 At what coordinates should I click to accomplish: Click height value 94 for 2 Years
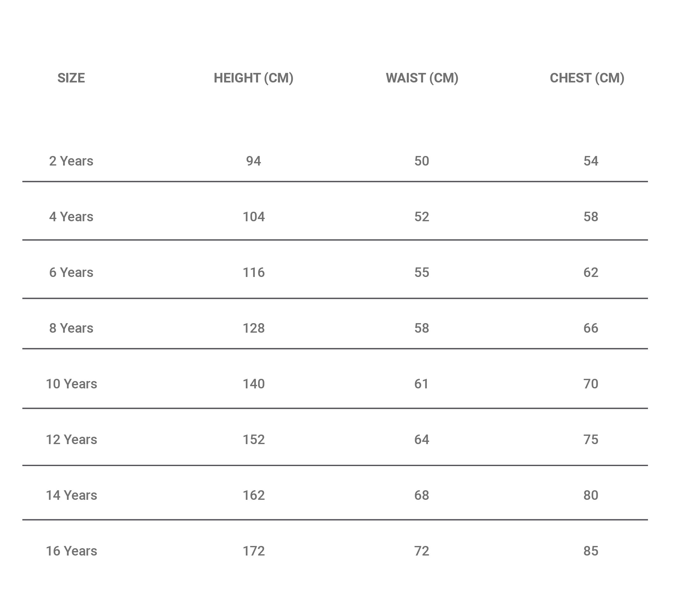[254, 161]
